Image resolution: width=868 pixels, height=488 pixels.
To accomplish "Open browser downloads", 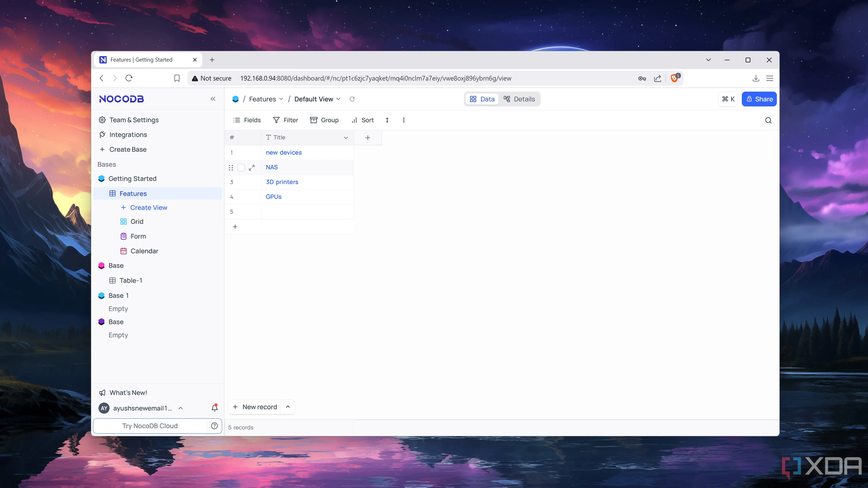I will tap(756, 78).
